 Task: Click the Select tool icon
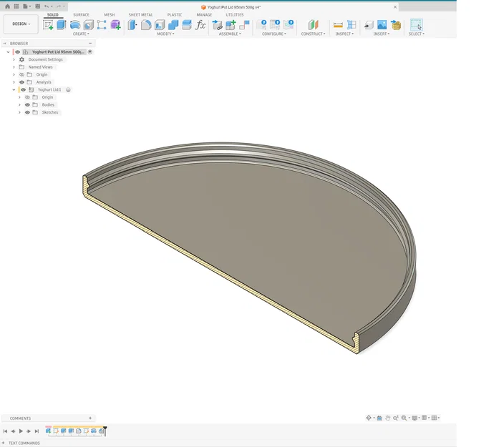point(416,25)
